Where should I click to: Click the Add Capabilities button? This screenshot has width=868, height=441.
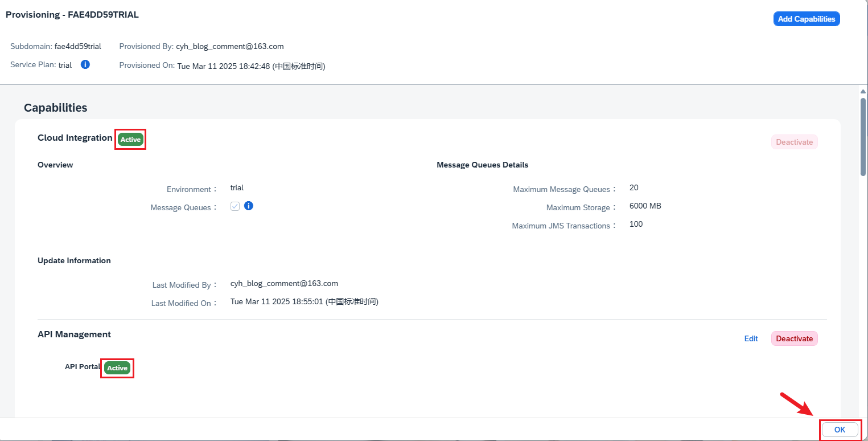(x=806, y=19)
